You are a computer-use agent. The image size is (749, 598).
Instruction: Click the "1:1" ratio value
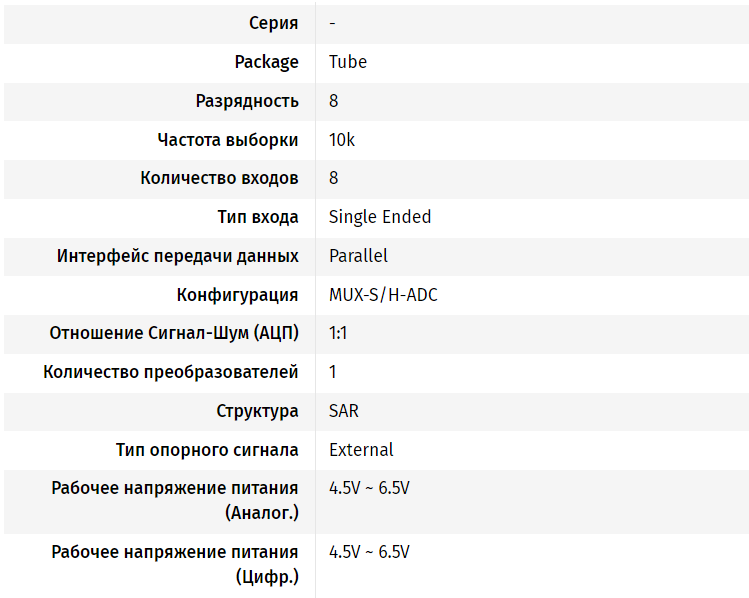click(338, 334)
